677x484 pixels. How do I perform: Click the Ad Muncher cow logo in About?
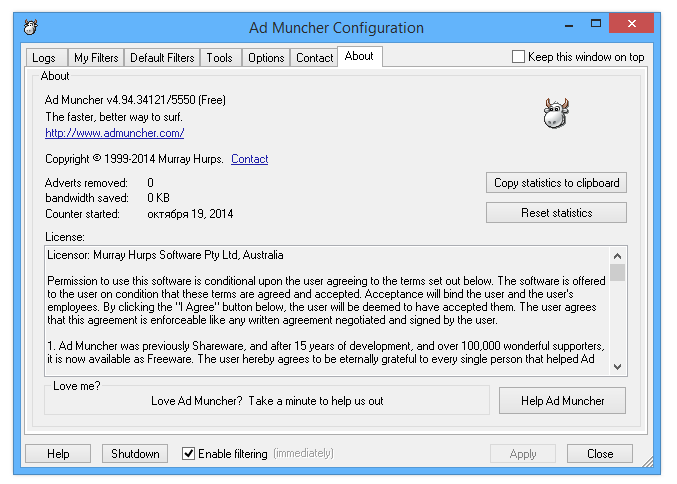pos(556,114)
